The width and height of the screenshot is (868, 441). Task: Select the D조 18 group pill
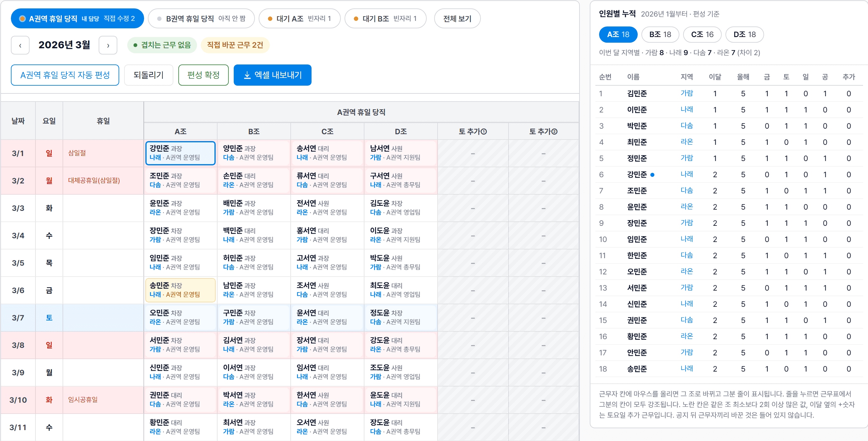click(744, 34)
